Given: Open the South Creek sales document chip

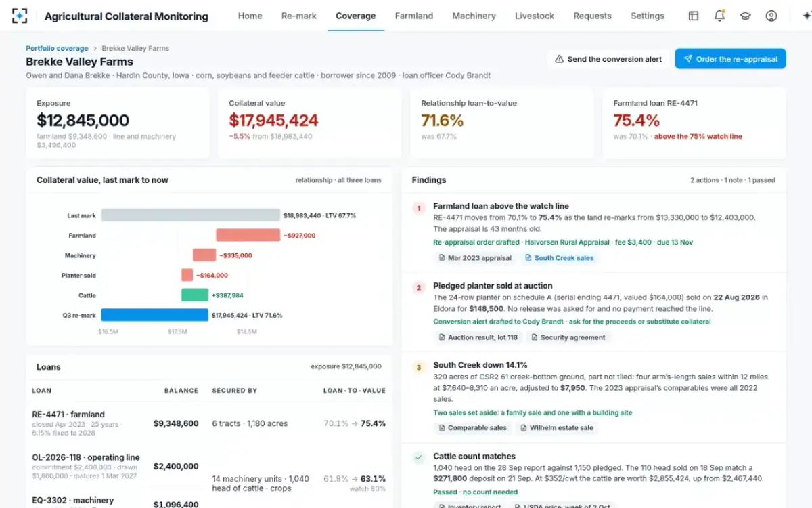Looking at the screenshot, I should [x=559, y=258].
